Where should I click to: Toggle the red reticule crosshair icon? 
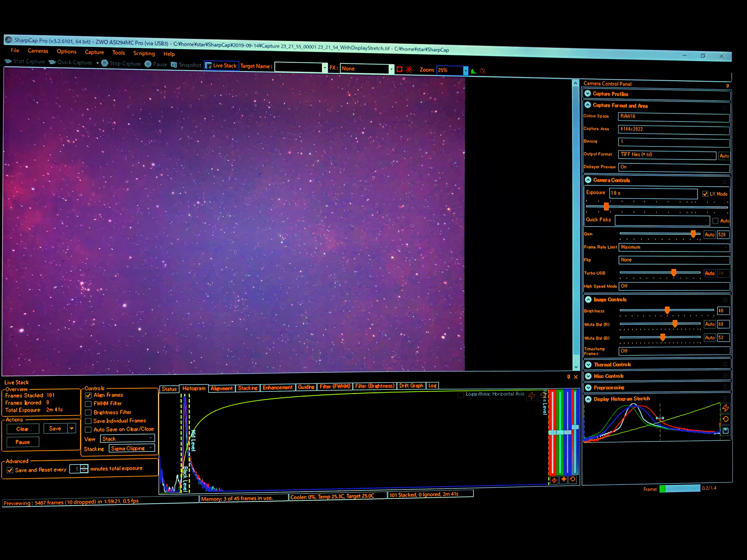click(x=409, y=69)
